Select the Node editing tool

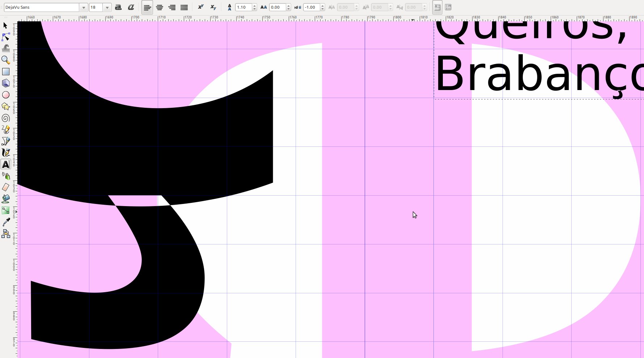pyautogui.click(x=6, y=37)
